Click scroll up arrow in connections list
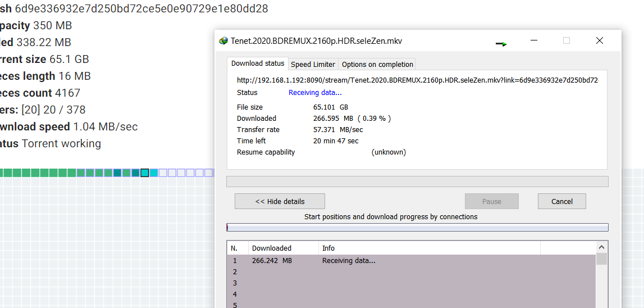This screenshot has height=308, width=644. [602, 247]
